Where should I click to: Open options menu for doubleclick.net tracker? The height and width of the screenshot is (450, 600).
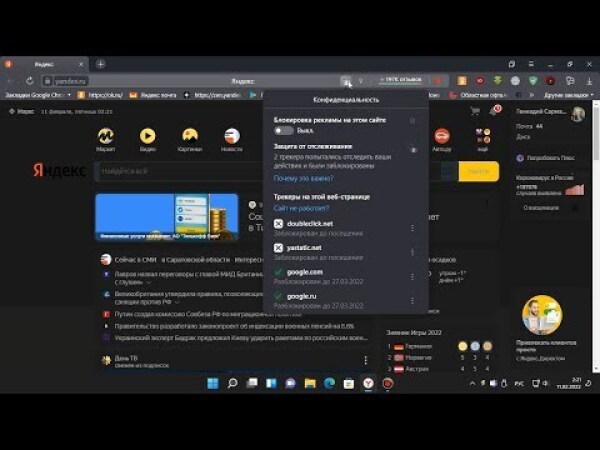[x=412, y=227]
